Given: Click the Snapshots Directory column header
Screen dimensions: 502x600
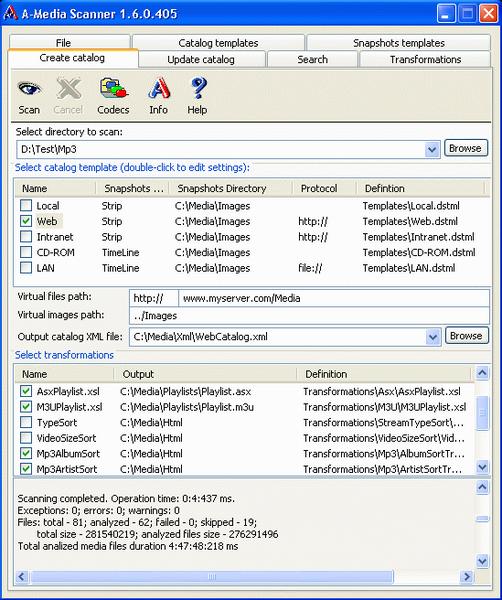Looking at the screenshot, I should tap(230, 188).
